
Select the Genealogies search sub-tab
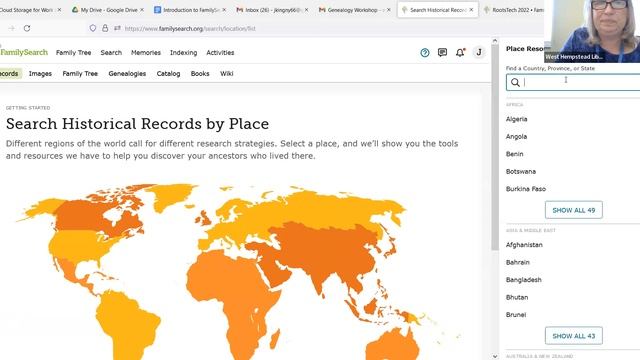[127, 73]
